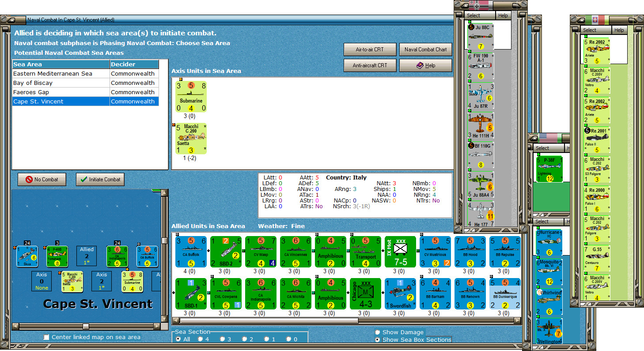Screen dimensions: 644x351
Task: Choose the CV Illustrious carrier unit
Action: [435, 251]
